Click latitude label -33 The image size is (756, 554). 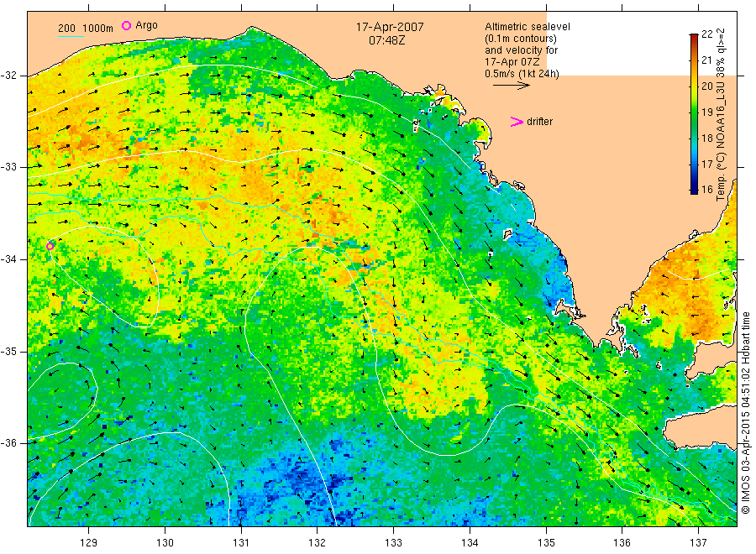coord(8,167)
